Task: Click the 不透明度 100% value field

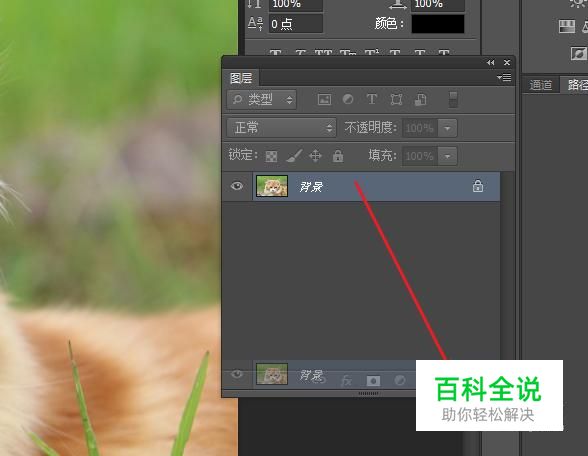Action: click(420, 128)
